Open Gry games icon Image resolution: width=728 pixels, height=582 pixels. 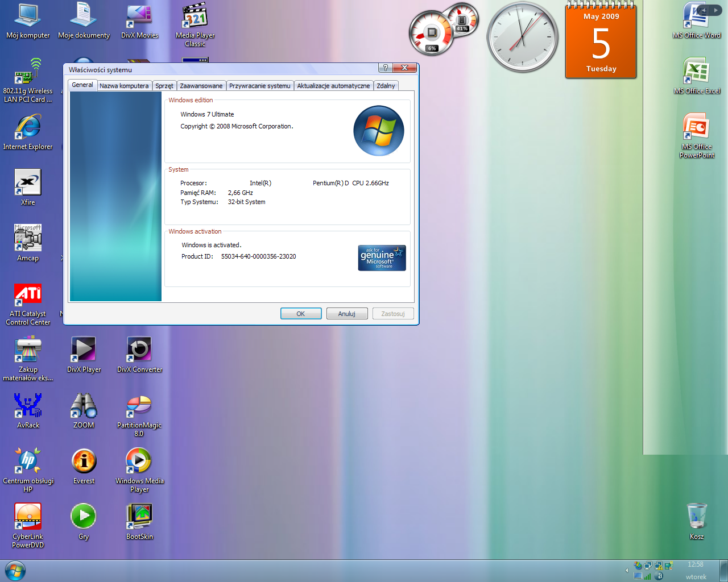[x=84, y=522]
